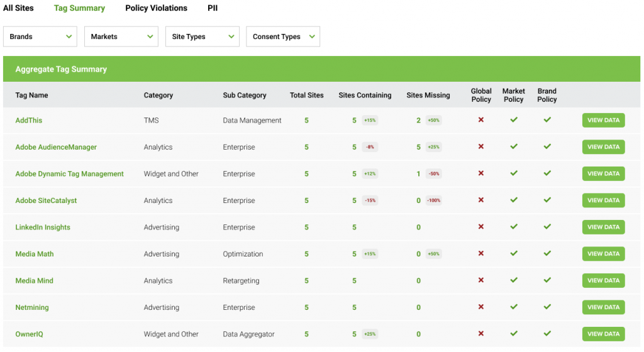Click LinkedIn Insights Global Policy X icon
The height and width of the screenshot is (352, 644).
click(481, 226)
